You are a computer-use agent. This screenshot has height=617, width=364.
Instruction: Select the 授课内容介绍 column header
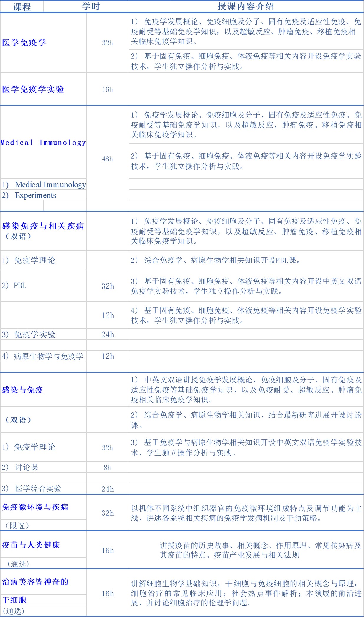246,6
